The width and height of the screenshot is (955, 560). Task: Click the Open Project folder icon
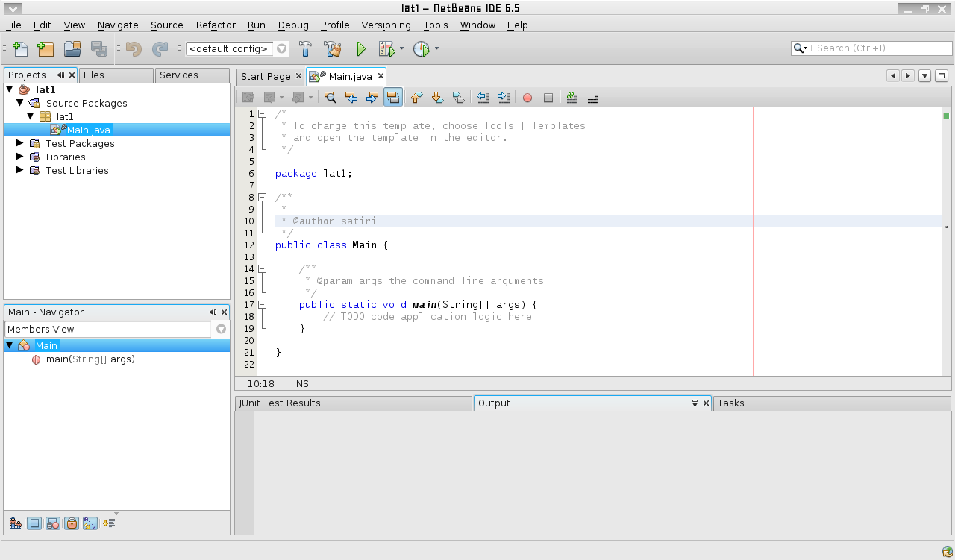tap(72, 49)
